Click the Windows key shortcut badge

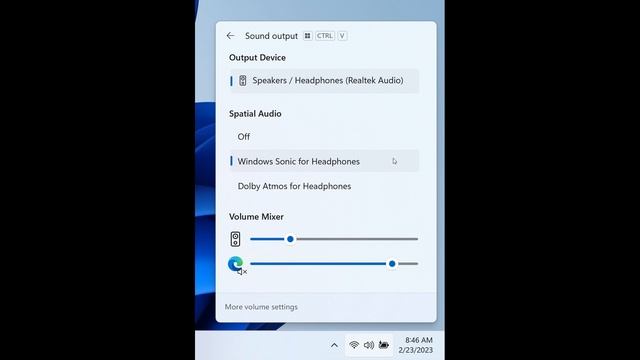pyautogui.click(x=307, y=36)
